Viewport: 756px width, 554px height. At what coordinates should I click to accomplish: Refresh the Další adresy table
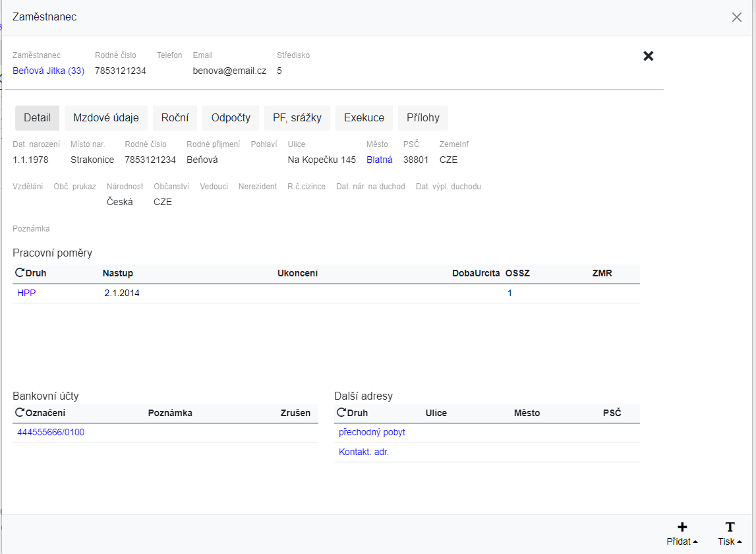[341, 413]
